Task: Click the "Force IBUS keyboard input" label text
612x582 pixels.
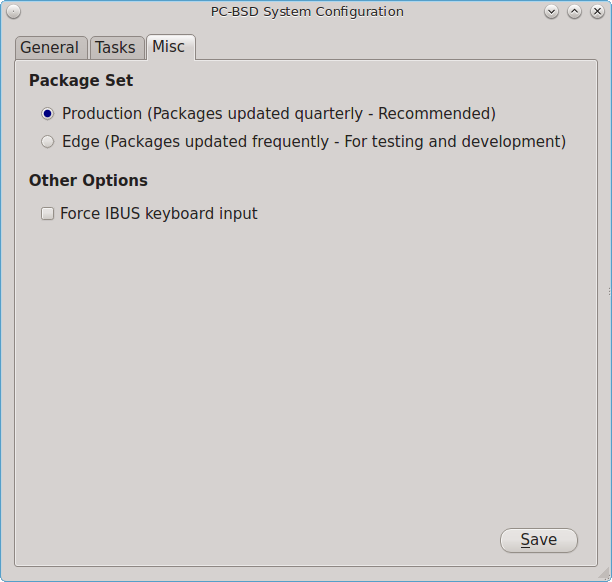Action: [159, 214]
